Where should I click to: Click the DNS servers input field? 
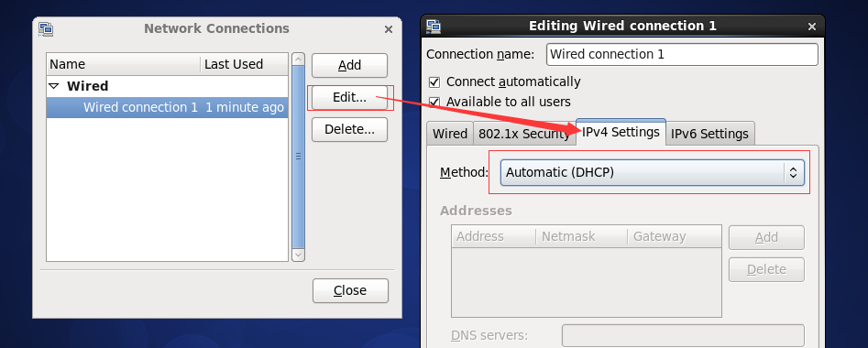pos(683,335)
